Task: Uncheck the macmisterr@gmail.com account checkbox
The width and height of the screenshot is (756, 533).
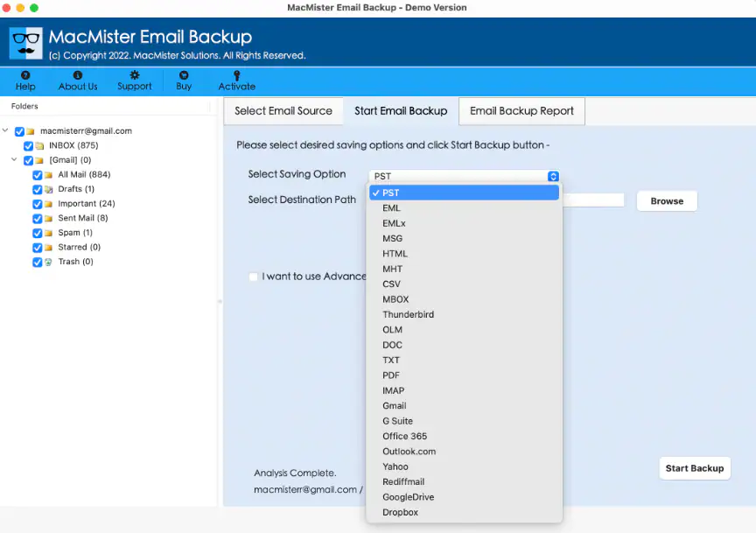Action: (x=19, y=131)
